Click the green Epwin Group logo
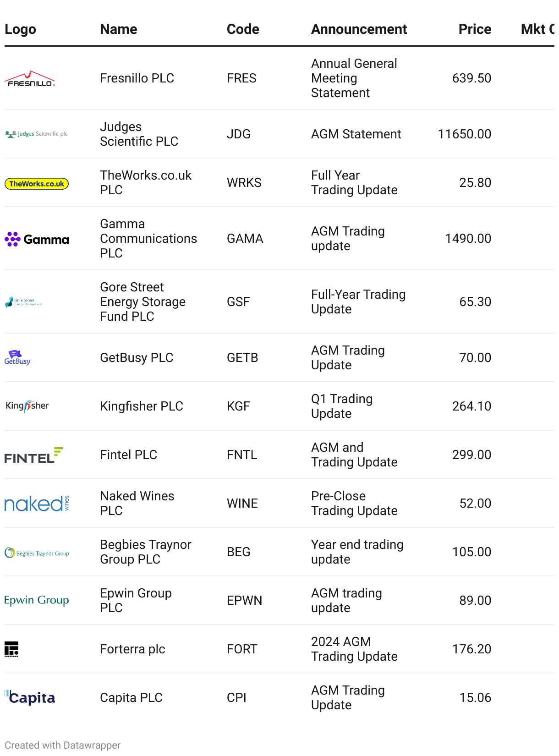Screen dimensions: 559x756 point(37,600)
